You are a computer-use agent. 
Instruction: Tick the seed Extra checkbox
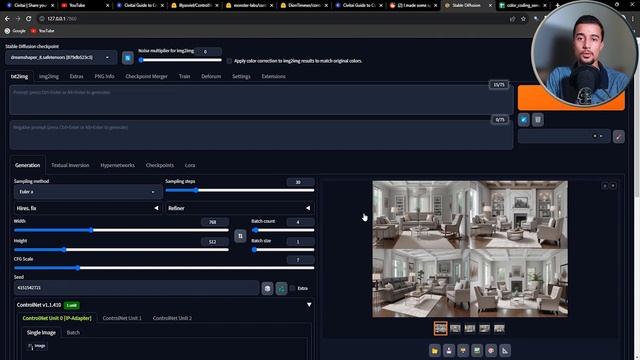292,288
